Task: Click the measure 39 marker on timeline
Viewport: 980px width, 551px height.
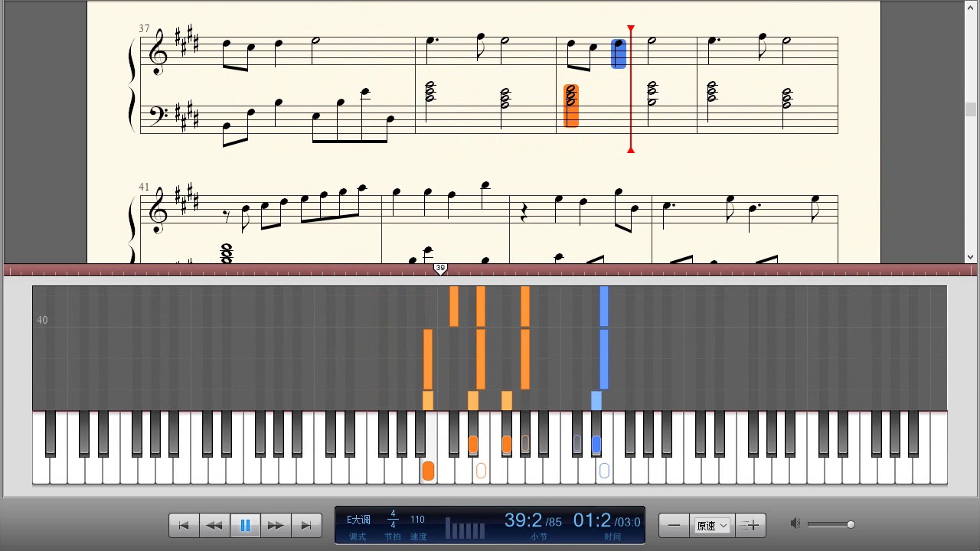Action: [x=440, y=269]
